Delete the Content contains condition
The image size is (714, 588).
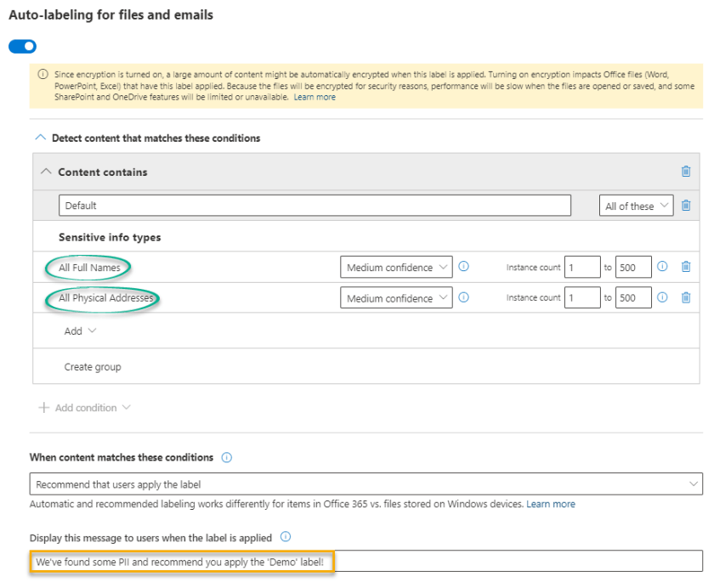686,172
